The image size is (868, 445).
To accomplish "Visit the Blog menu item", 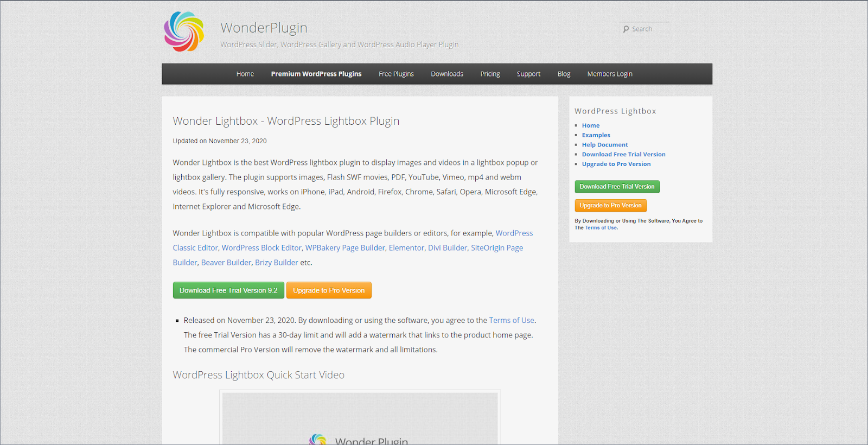I will [x=564, y=74].
